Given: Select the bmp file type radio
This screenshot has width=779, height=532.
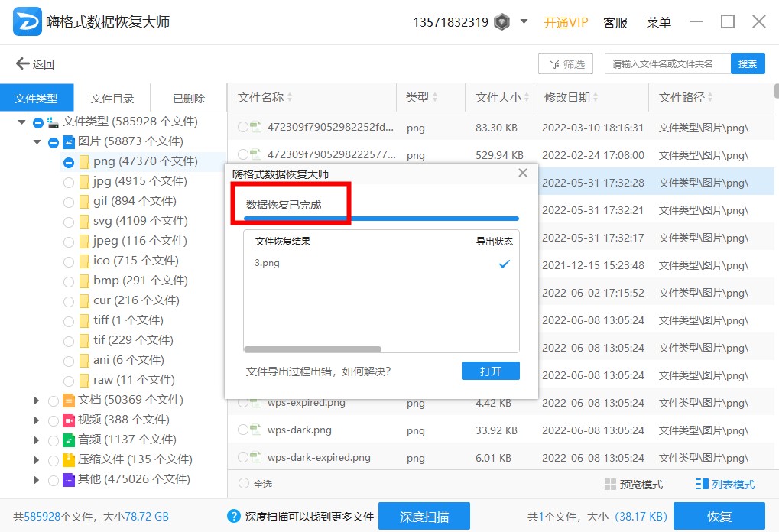Looking at the screenshot, I should click(x=69, y=282).
